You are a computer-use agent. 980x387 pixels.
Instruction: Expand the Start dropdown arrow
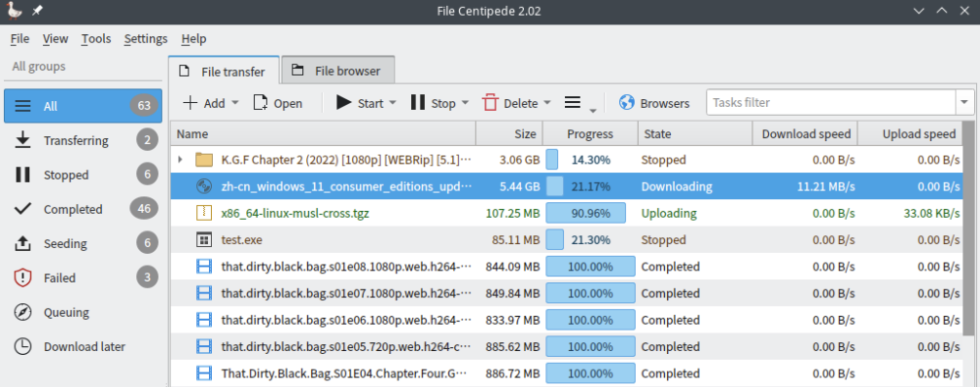(393, 102)
